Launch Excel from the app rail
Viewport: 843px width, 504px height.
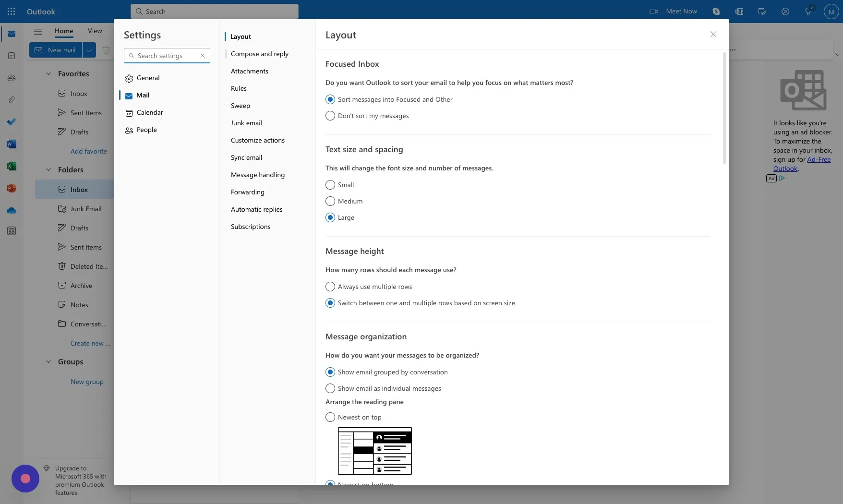(x=12, y=166)
